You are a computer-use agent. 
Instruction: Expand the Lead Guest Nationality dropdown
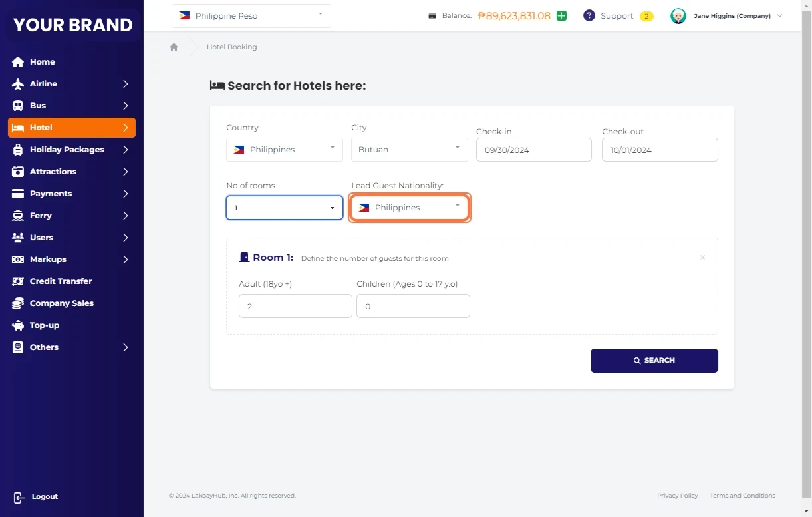pos(410,208)
